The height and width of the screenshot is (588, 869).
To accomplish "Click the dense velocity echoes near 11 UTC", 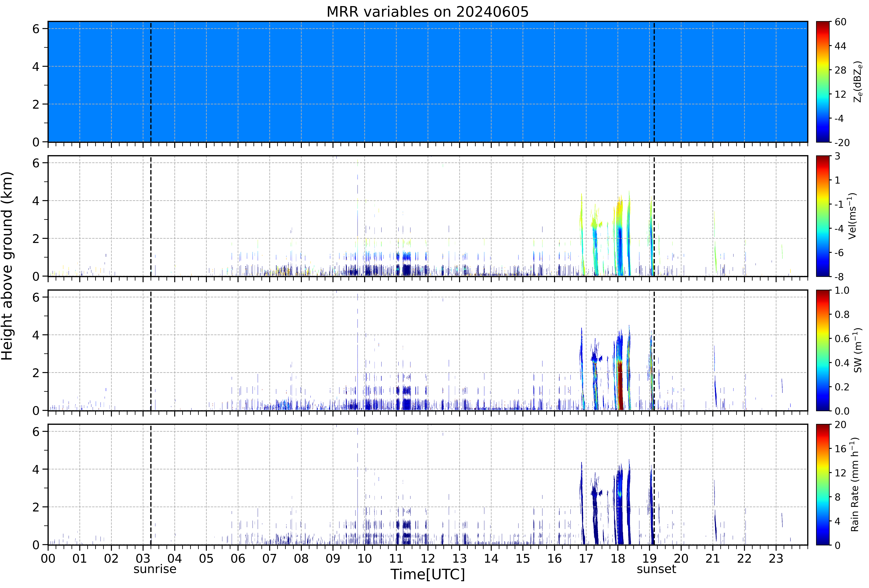I will pyautogui.click(x=404, y=264).
